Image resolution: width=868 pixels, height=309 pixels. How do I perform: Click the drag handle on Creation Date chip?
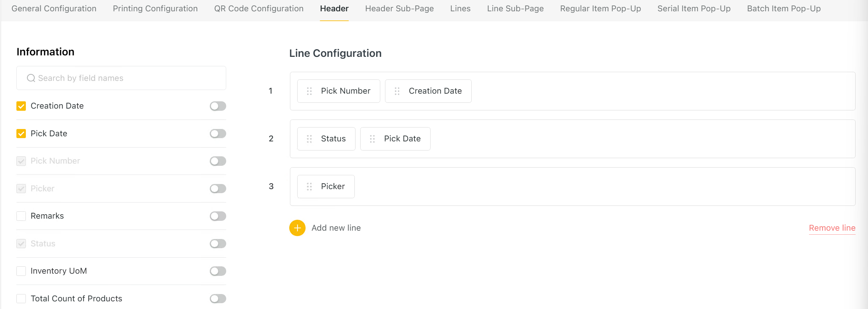coord(397,91)
